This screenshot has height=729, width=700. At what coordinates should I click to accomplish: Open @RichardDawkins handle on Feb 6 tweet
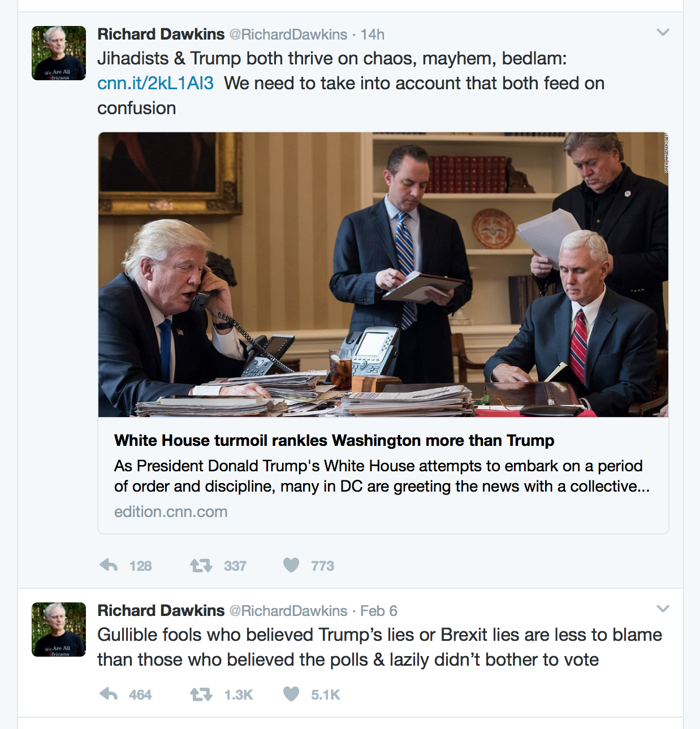tap(288, 611)
